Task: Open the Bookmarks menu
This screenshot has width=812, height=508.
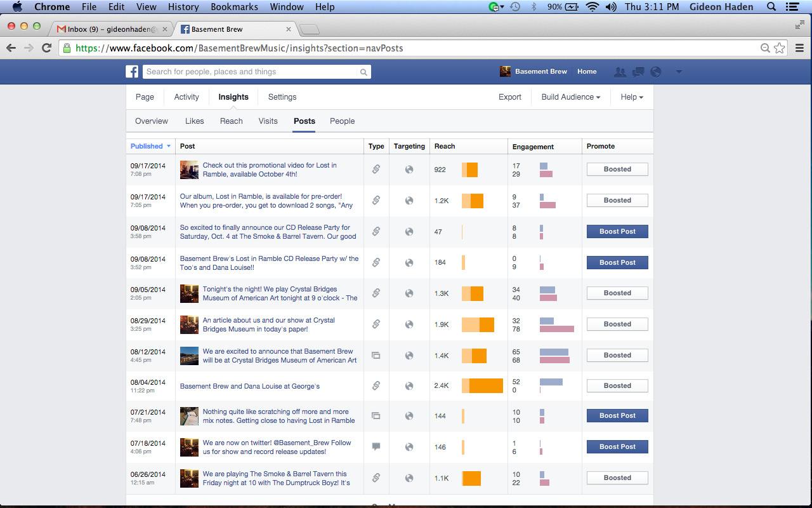Action: click(235, 7)
